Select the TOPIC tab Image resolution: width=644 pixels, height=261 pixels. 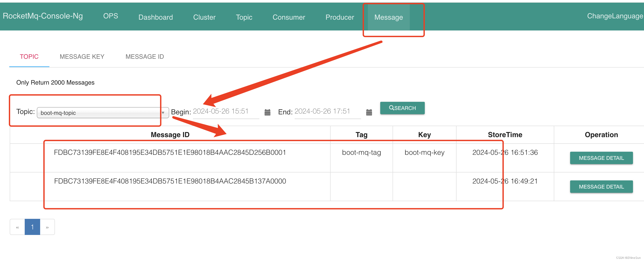[x=29, y=57]
